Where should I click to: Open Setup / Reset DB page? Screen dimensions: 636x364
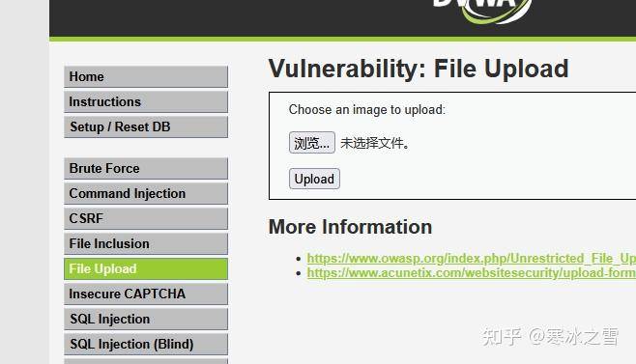click(x=146, y=126)
